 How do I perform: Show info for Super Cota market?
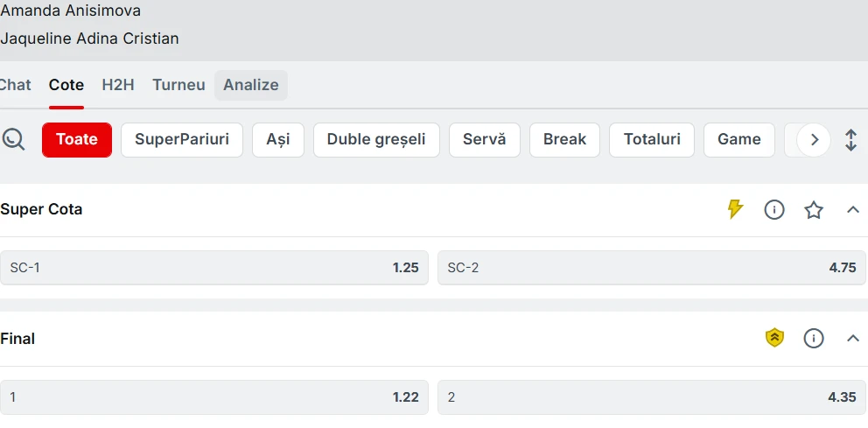(x=774, y=210)
